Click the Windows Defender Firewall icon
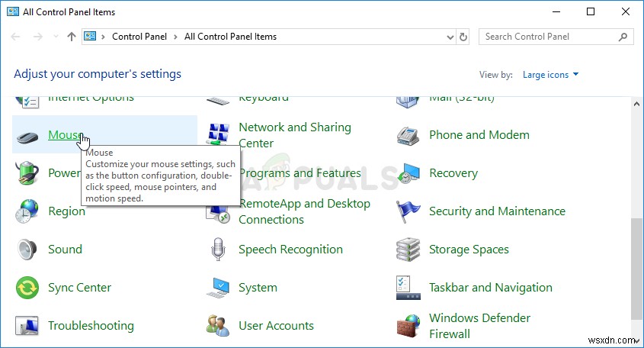 coord(409,326)
